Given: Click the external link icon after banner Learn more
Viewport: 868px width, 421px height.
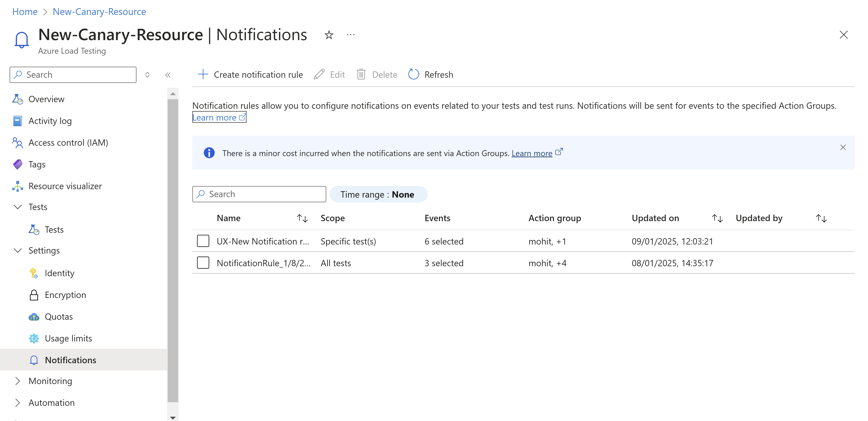Looking at the screenshot, I should [559, 152].
